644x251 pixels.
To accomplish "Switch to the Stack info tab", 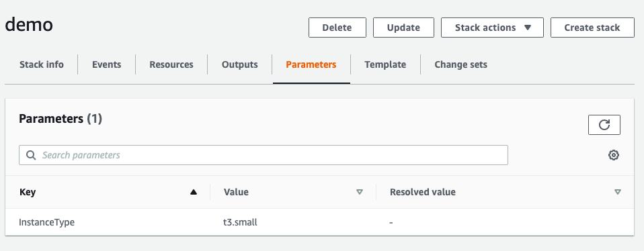I will pos(42,64).
